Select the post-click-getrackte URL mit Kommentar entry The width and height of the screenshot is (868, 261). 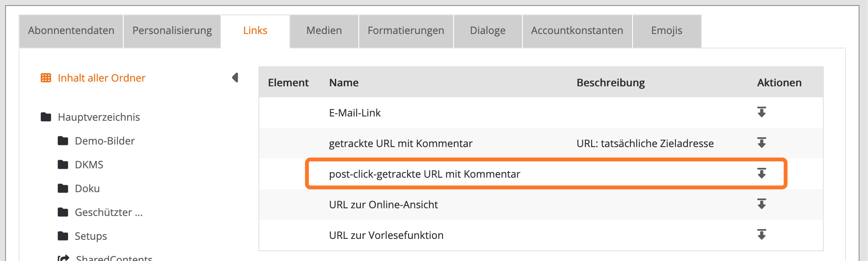(x=424, y=174)
